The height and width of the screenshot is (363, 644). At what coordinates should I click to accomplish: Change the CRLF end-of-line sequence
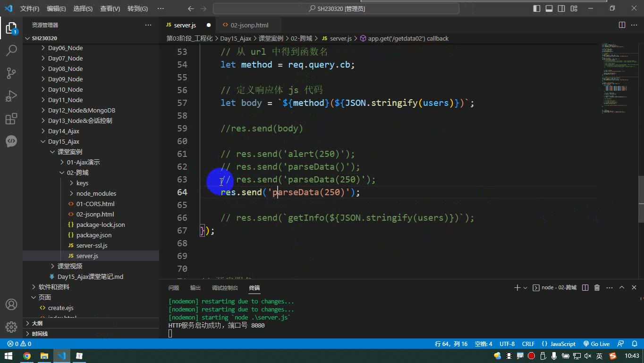(528, 344)
